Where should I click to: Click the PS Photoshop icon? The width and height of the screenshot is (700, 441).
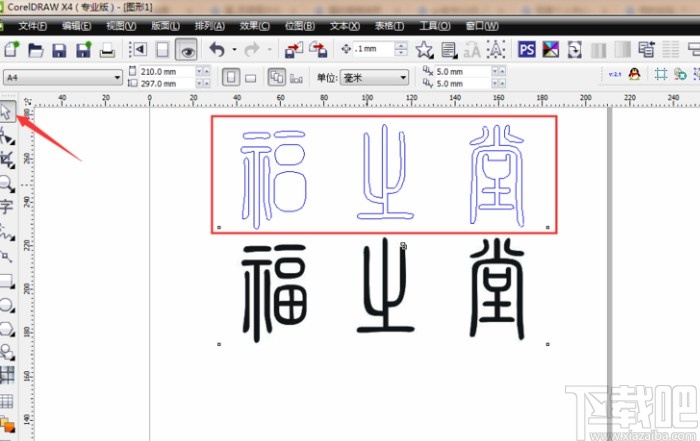[x=527, y=49]
